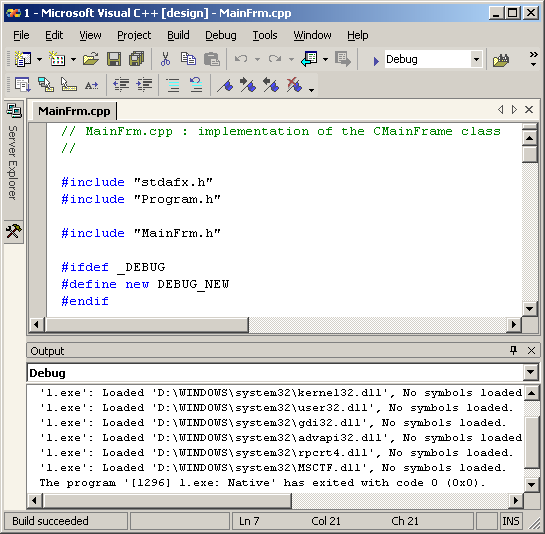545x534 pixels.
Task: Expand the Add New Item dropdown arrow
Action: click(73, 59)
